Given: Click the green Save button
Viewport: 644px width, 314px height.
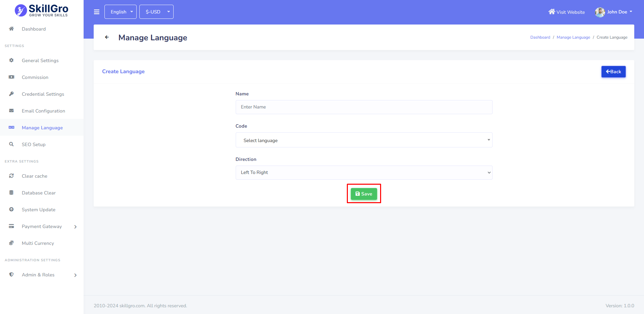Looking at the screenshot, I should [x=364, y=194].
